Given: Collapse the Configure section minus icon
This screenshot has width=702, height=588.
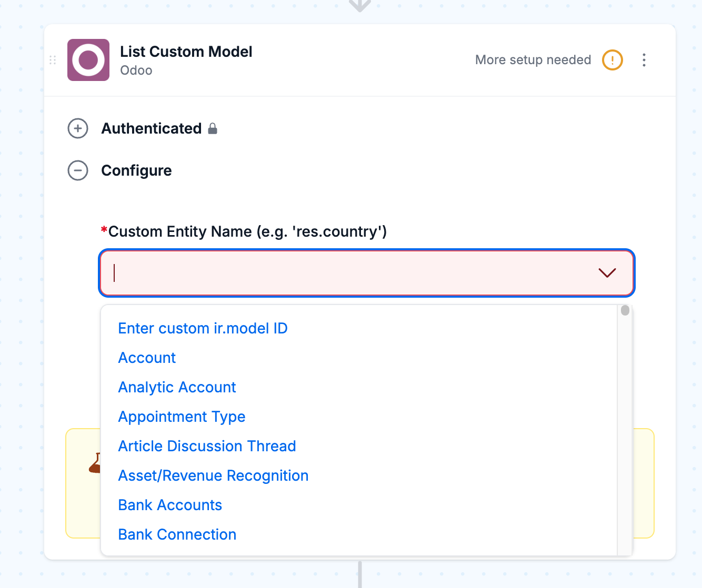Looking at the screenshot, I should tap(78, 170).
